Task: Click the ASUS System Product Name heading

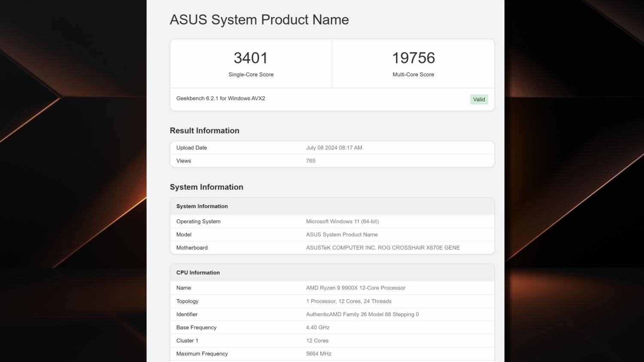Action: pos(259,19)
